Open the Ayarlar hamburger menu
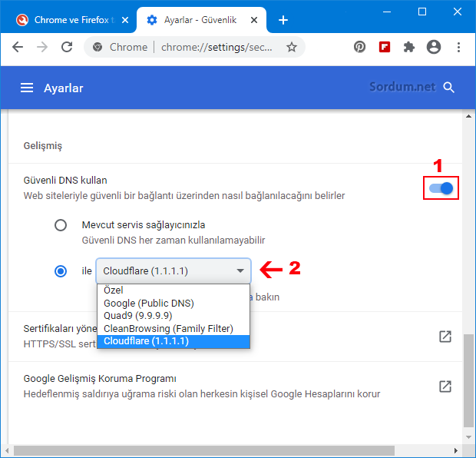This screenshot has height=458, width=476. (27, 88)
